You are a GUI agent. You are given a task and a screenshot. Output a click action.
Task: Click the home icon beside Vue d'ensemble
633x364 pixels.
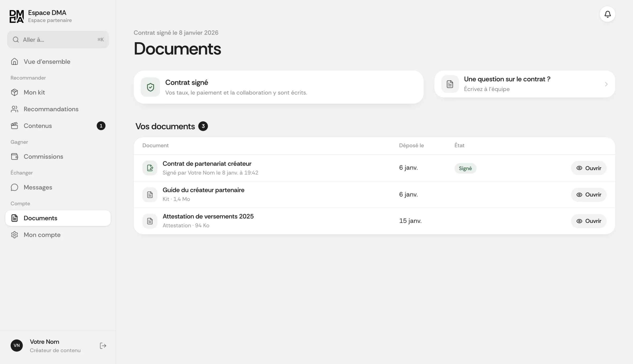15,61
